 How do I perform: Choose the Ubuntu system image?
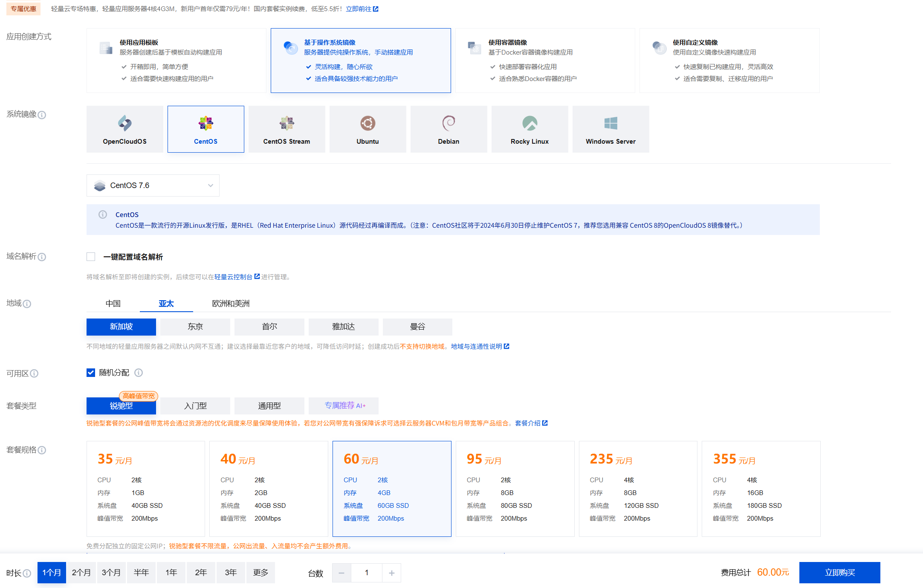(367, 129)
